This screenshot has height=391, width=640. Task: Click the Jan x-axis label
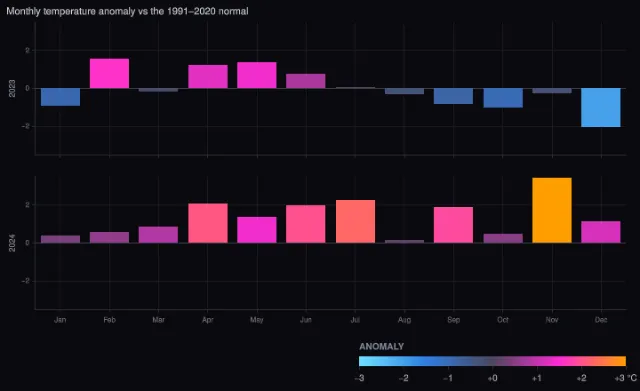60,320
